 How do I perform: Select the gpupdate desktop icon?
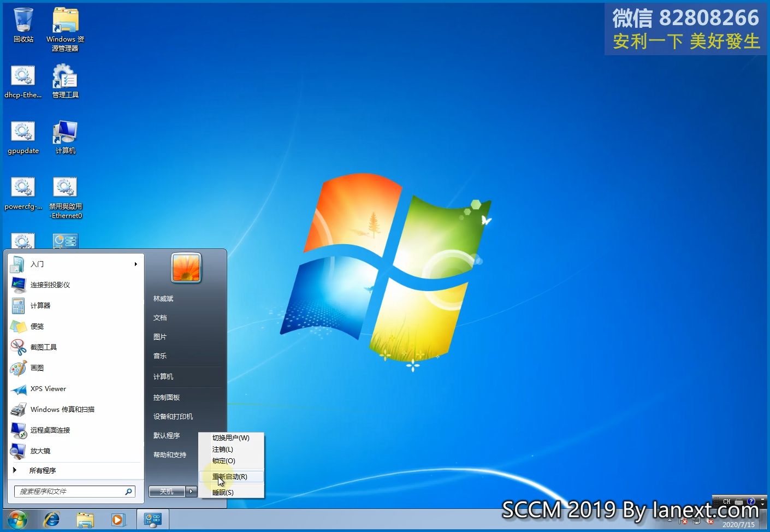23,138
